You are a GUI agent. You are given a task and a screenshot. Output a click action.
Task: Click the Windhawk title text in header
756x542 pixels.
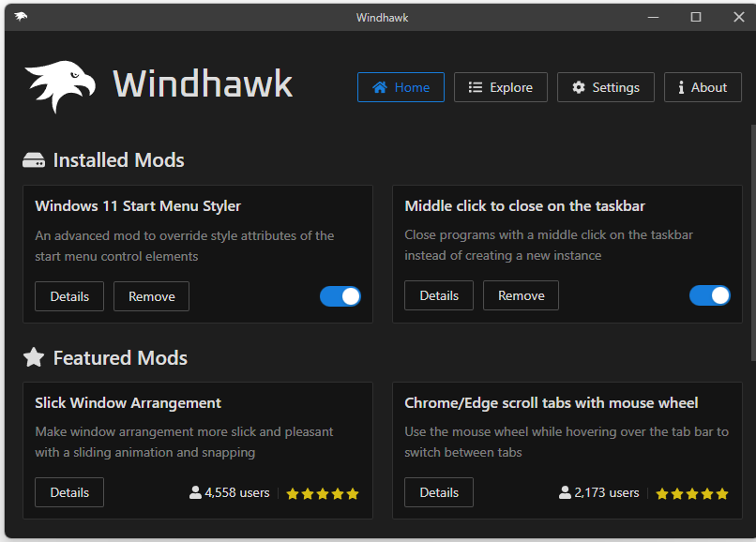tap(203, 83)
